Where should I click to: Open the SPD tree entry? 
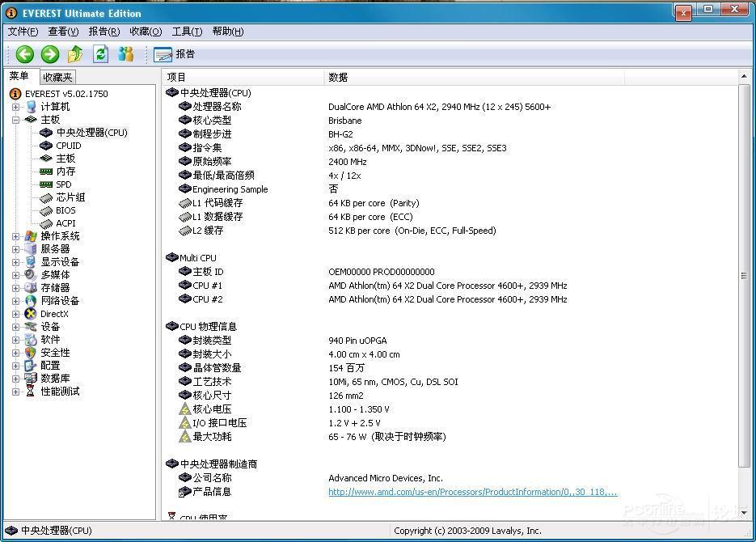[x=64, y=184]
